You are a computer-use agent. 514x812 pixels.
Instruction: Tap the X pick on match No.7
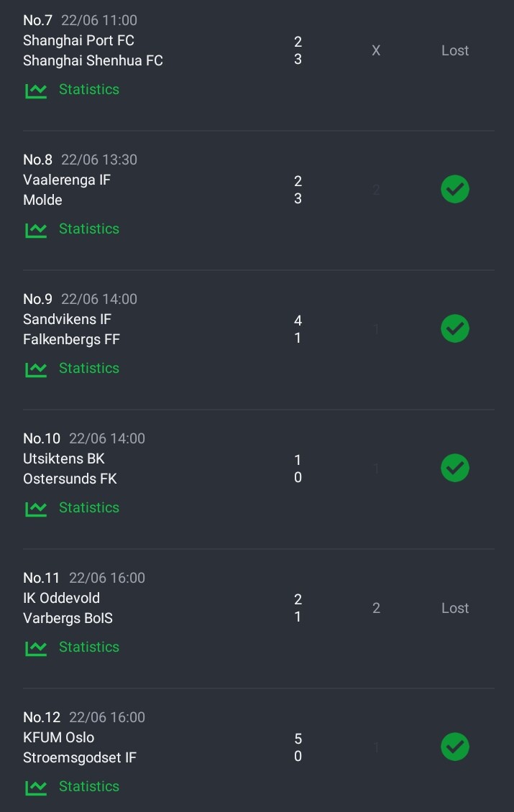click(376, 50)
